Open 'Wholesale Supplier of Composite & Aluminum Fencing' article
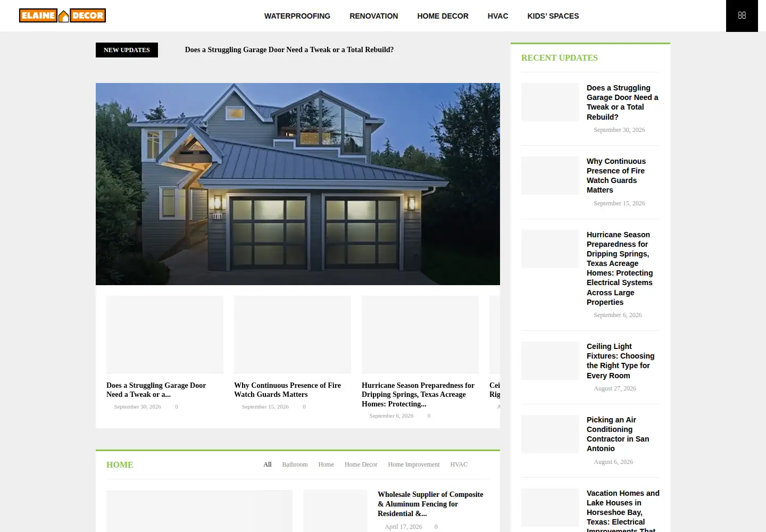Image resolution: width=766 pixels, height=532 pixels. click(430, 504)
